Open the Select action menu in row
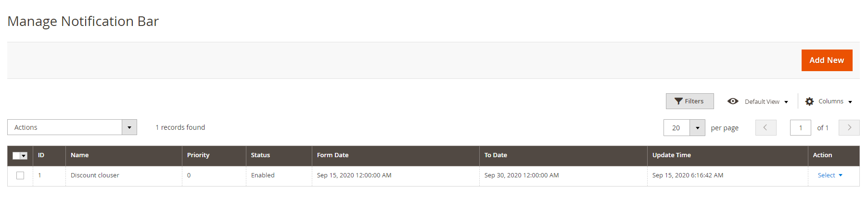Screen dimensions: 868x212 (x=830, y=175)
